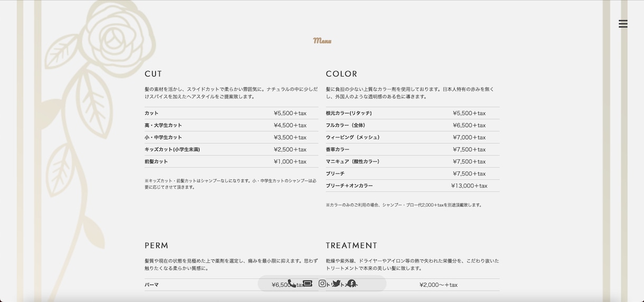Click the ¥13,000+tax price
Screen dimensions: 644x302
(469, 186)
